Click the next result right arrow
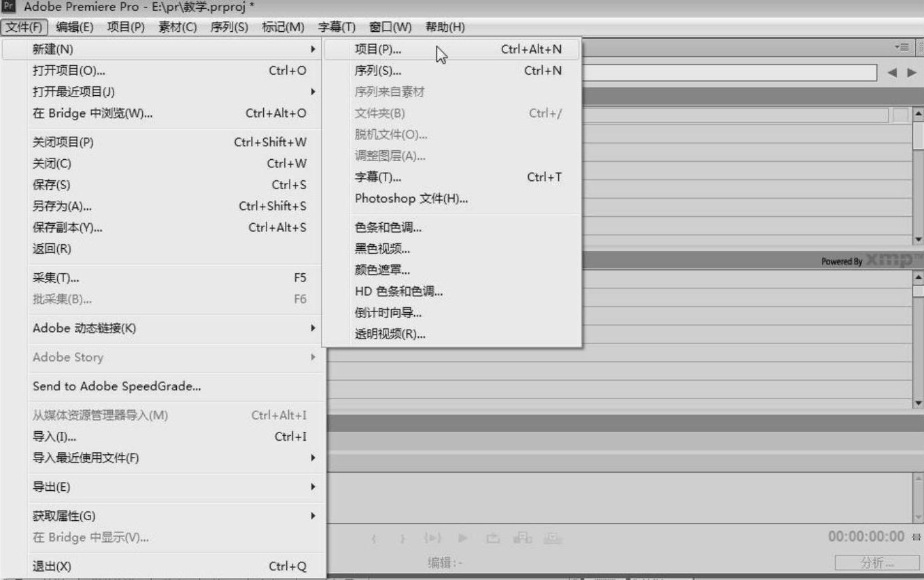Screen dimensions: 924x580 [912, 73]
